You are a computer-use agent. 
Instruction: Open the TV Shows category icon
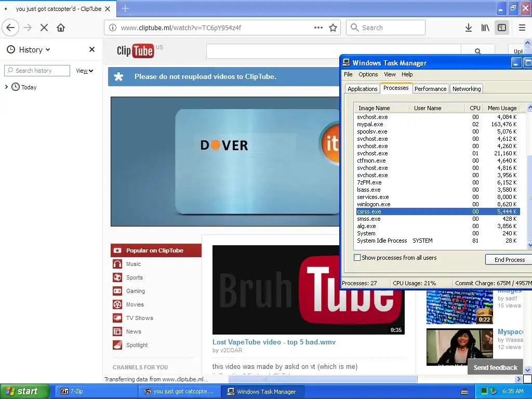point(117,318)
